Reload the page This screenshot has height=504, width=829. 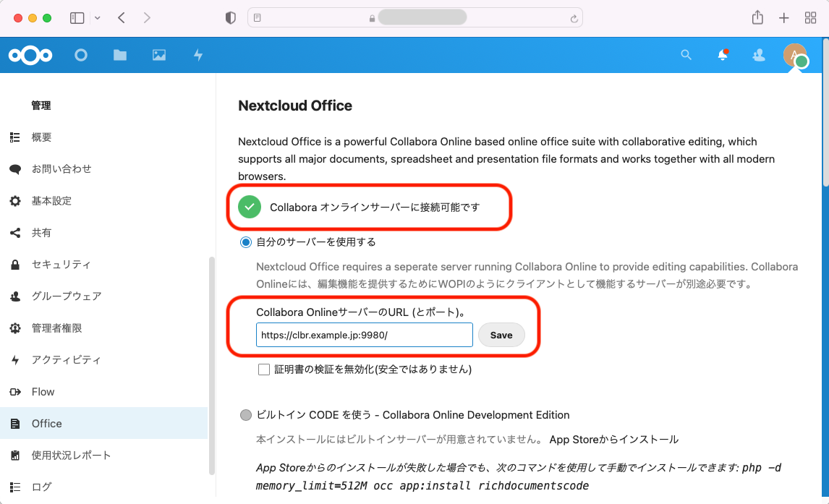pos(574,19)
